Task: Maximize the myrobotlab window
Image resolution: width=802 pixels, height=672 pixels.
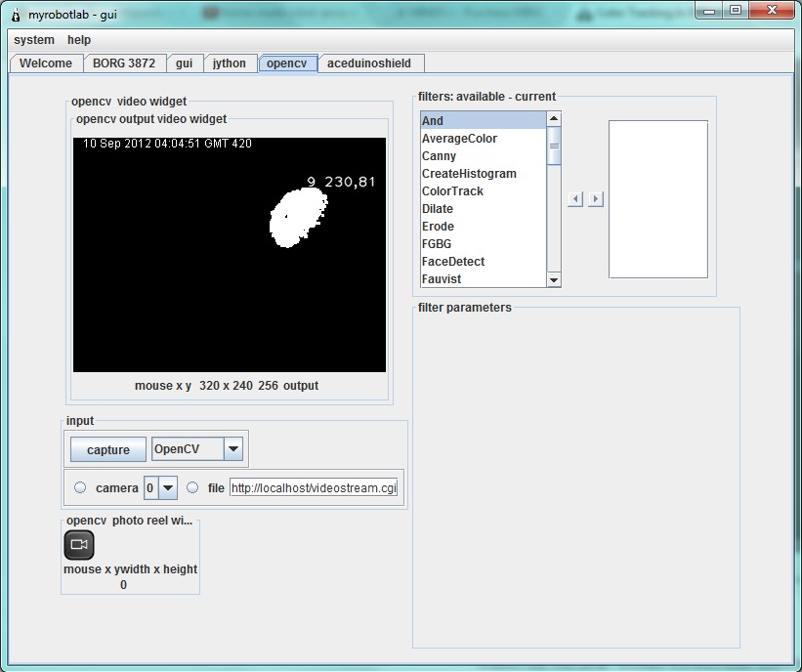Action: 736,10
